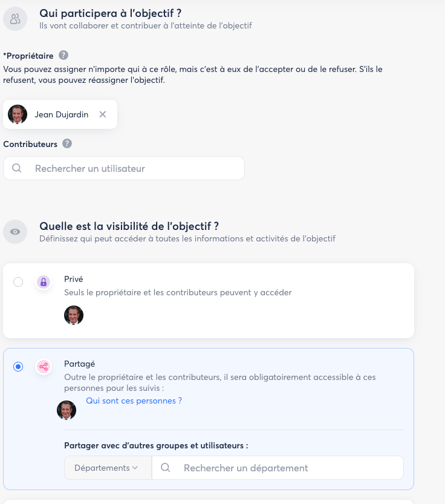
Task: Click the Jean Dujardin owner name
Action: coord(61,114)
